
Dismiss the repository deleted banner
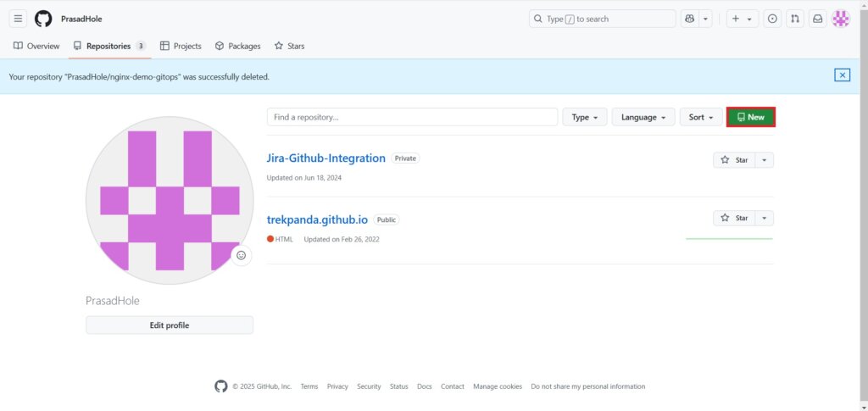[x=842, y=75]
